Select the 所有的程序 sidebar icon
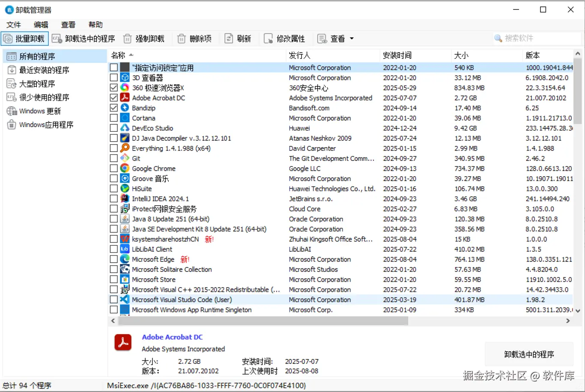Image resolution: width=585 pixels, height=392 pixels. point(12,56)
